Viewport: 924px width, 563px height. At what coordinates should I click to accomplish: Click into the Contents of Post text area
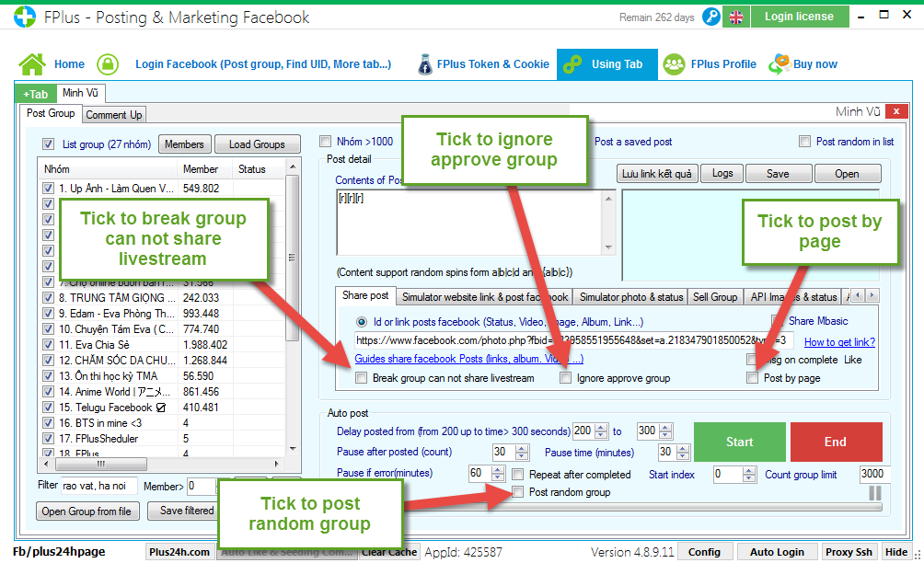tap(469, 223)
